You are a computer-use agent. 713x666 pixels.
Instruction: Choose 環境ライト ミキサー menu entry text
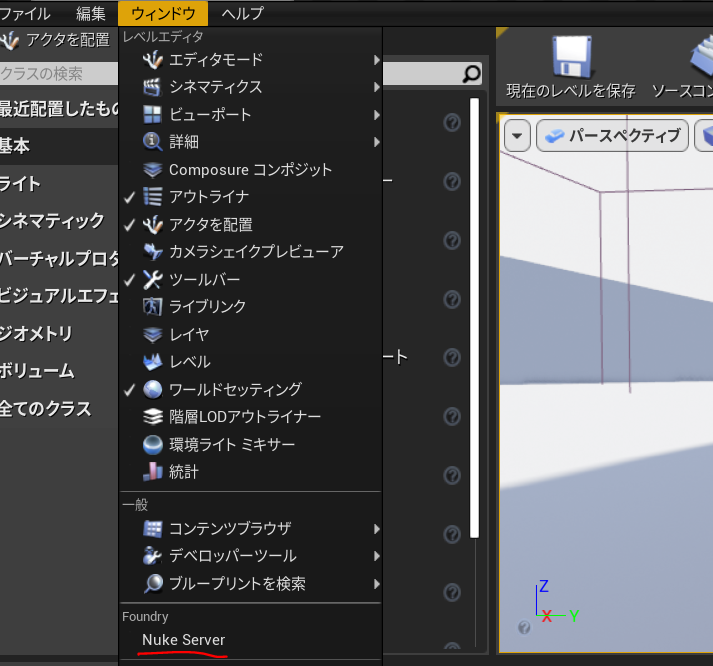point(232,445)
